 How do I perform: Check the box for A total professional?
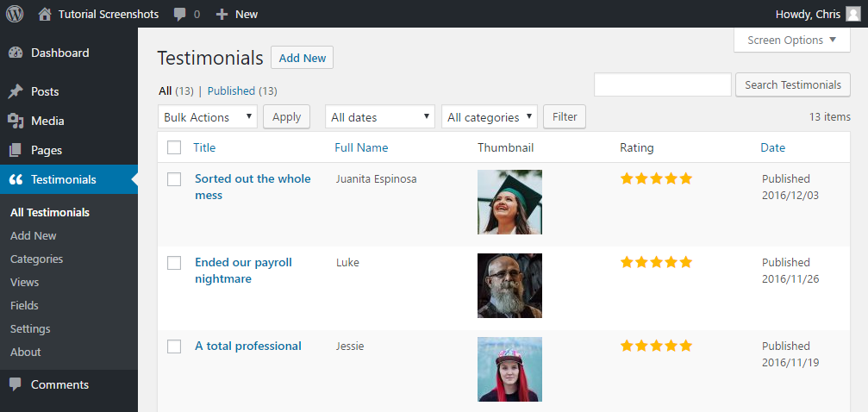(x=174, y=346)
